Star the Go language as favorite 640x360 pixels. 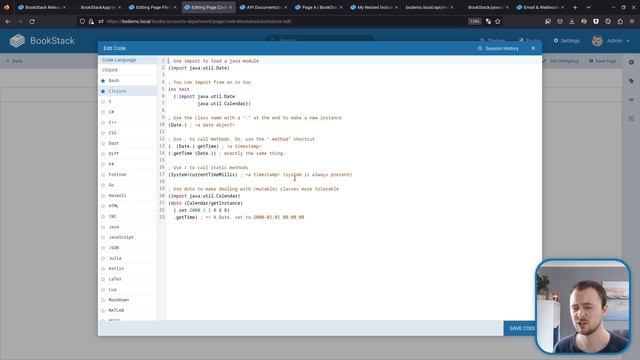coord(103,185)
